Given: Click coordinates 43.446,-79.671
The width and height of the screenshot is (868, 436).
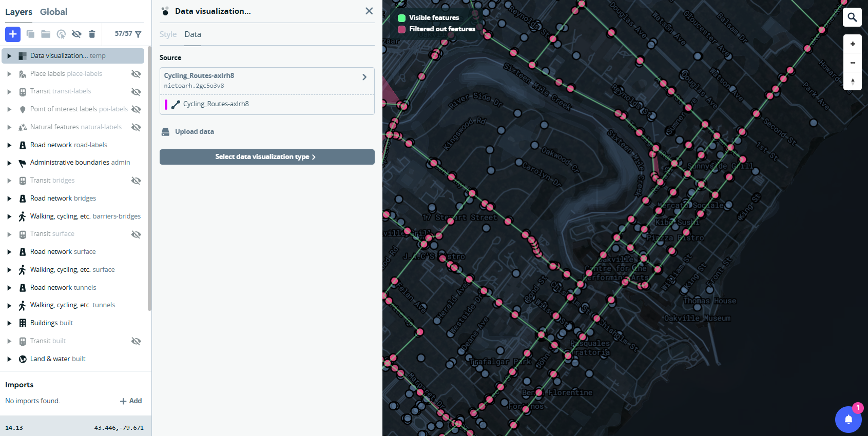Looking at the screenshot, I should (x=119, y=428).
